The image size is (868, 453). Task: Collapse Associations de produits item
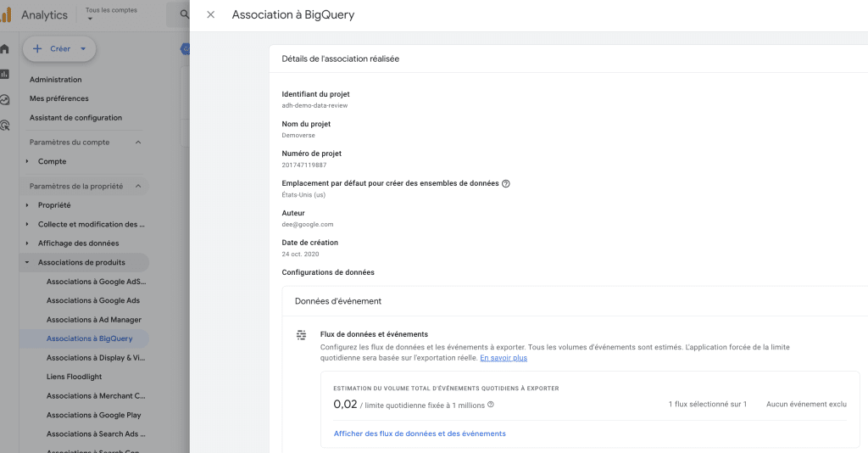(x=26, y=262)
